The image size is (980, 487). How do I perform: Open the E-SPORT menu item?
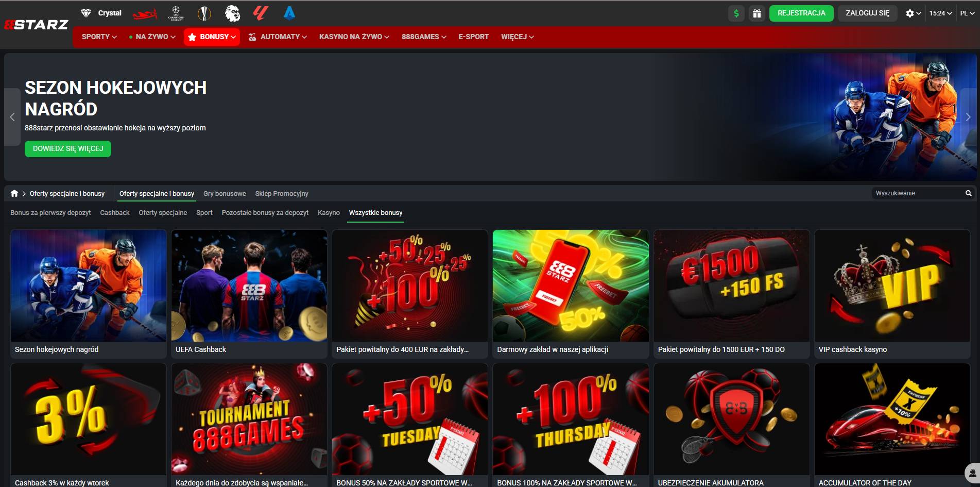pos(473,37)
